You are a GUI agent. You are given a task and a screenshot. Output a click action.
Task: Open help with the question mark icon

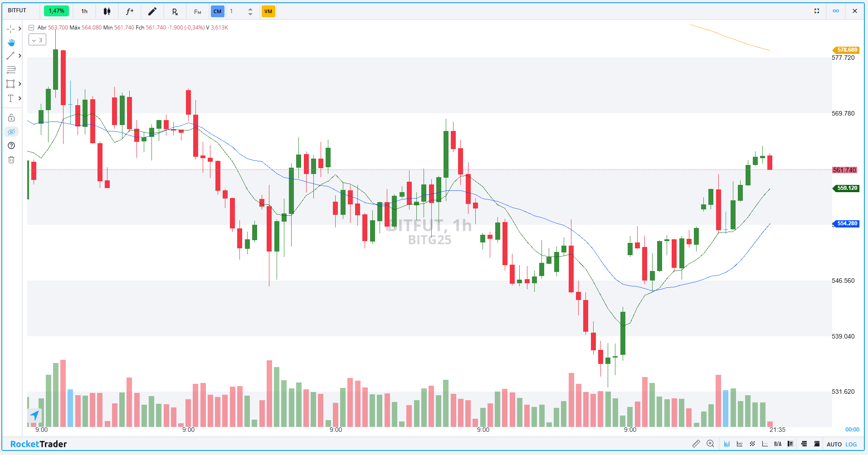11,145
